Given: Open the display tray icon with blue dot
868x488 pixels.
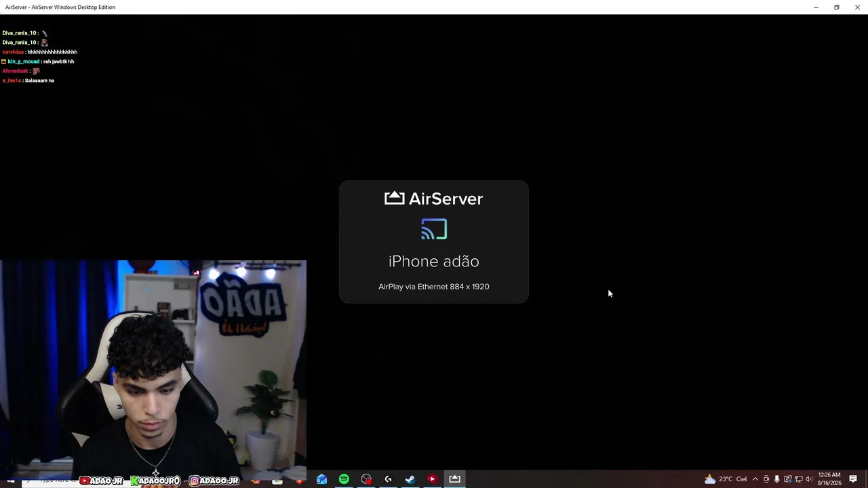Looking at the screenshot, I should [x=788, y=479].
